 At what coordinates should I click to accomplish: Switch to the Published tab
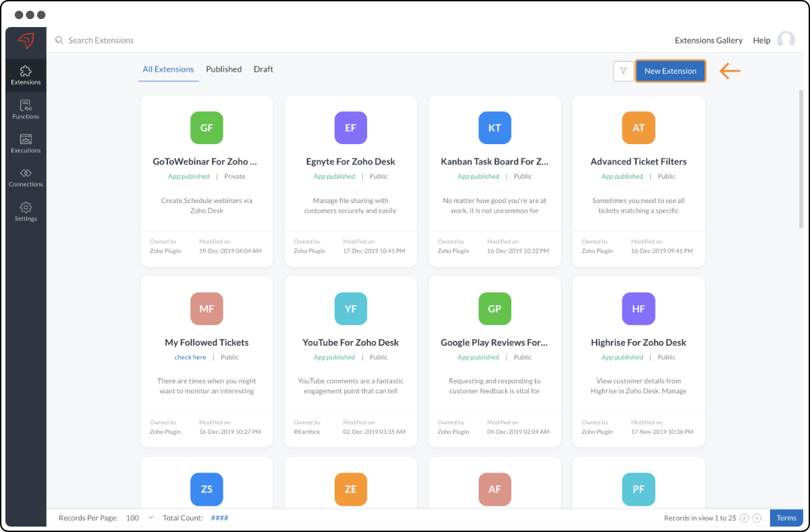point(223,69)
